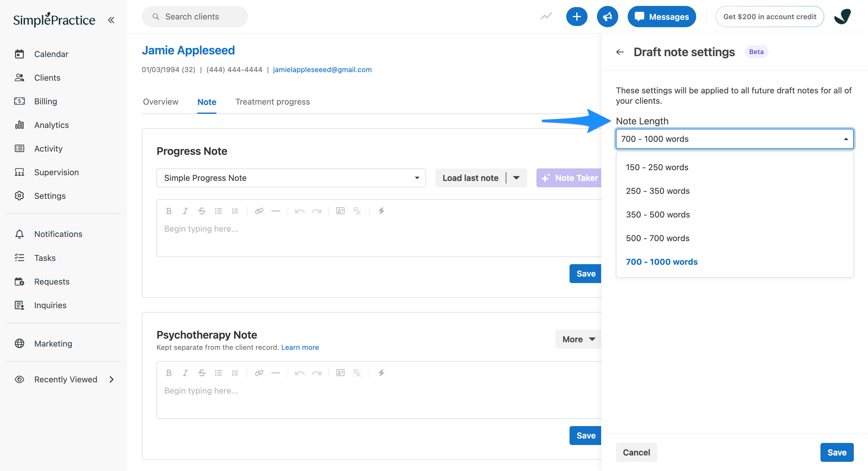Screen dimensions: 868x471
Task: Open the account profile avatar
Action: 842,17
